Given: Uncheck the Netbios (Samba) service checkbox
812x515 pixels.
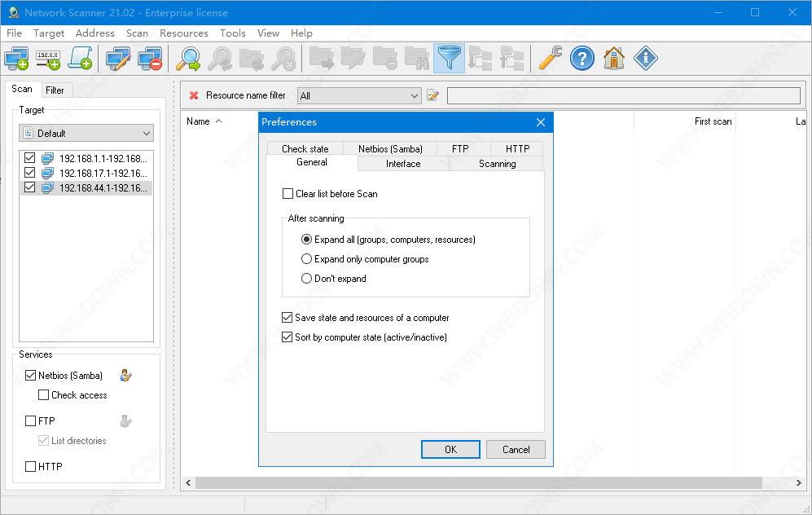Looking at the screenshot, I should pyautogui.click(x=31, y=376).
